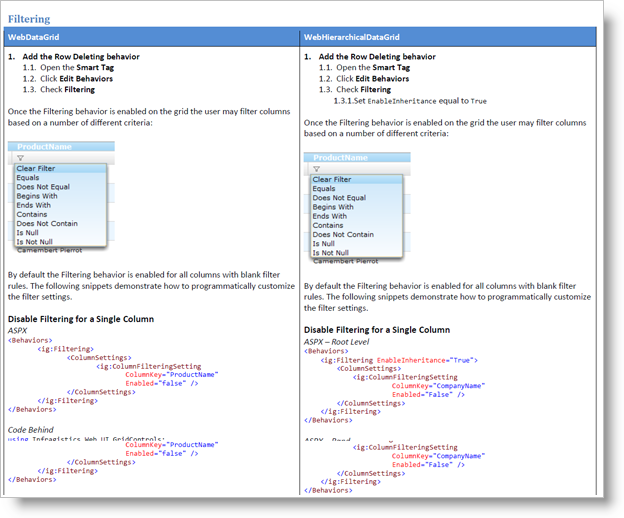Screen dimensions: 624x518
Task: Select Is Null in the WebHierarchicalDataGrid filter menu
Action: pos(324,243)
